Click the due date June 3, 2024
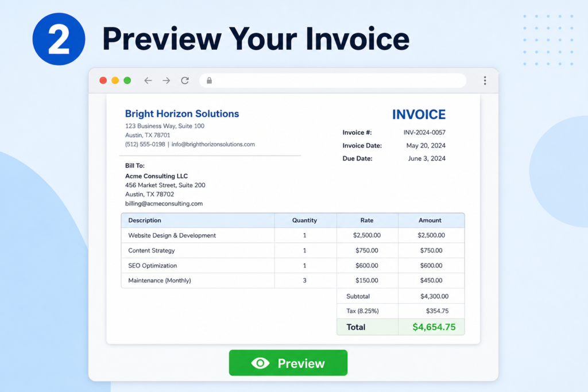The image size is (588, 392). tap(427, 158)
